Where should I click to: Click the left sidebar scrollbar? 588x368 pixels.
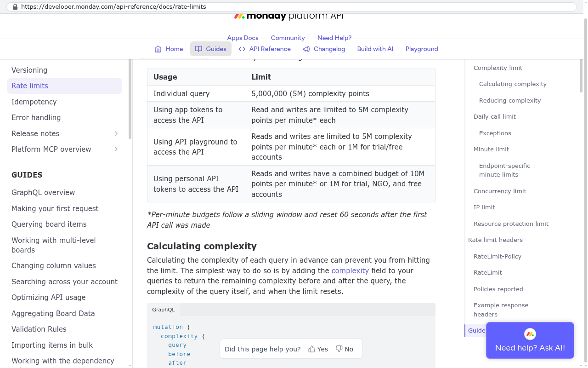130,99
